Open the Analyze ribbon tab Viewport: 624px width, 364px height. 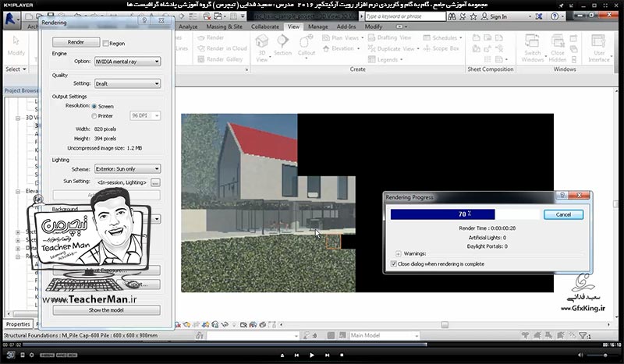click(x=188, y=27)
